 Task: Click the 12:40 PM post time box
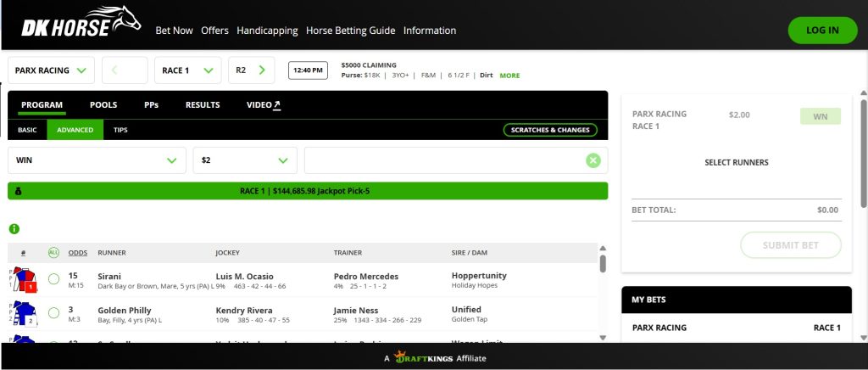(x=308, y=70)
